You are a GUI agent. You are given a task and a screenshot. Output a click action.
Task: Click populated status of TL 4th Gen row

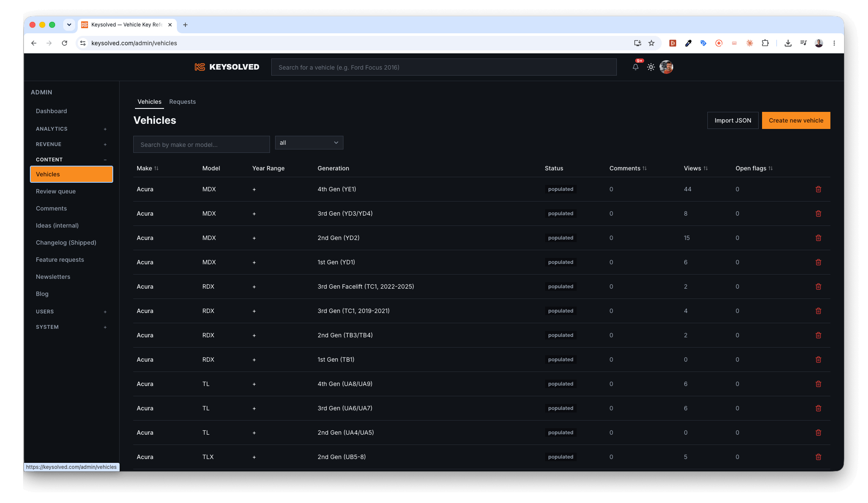pyautogui.click(x=560, y=384)
